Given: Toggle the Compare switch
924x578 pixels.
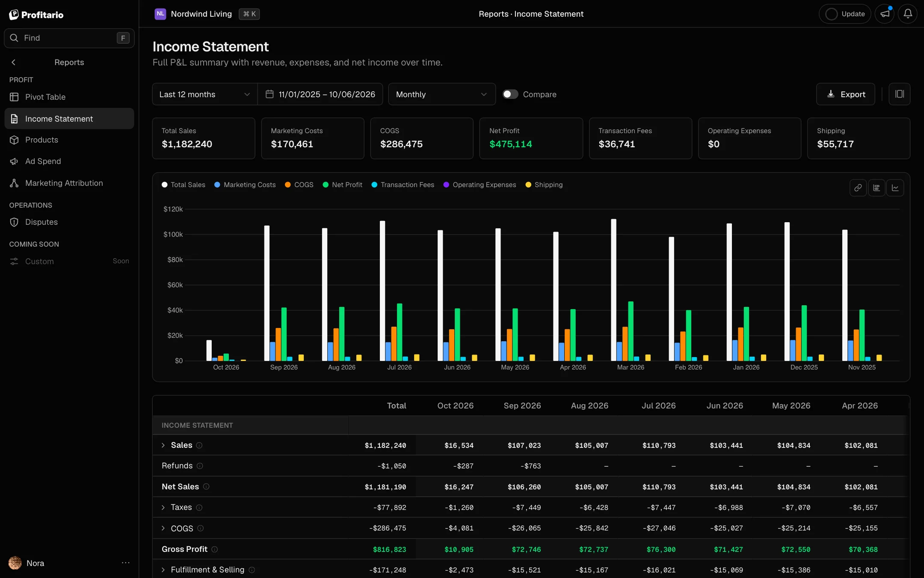Looking at the screenshot, I should [510, 94].
